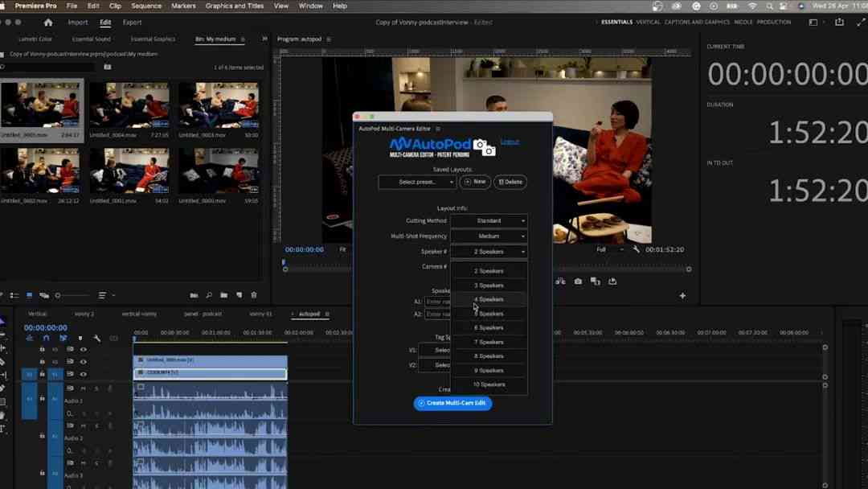
Task: Select the Hand tool in tools panel
Action: tap(2, 415)
